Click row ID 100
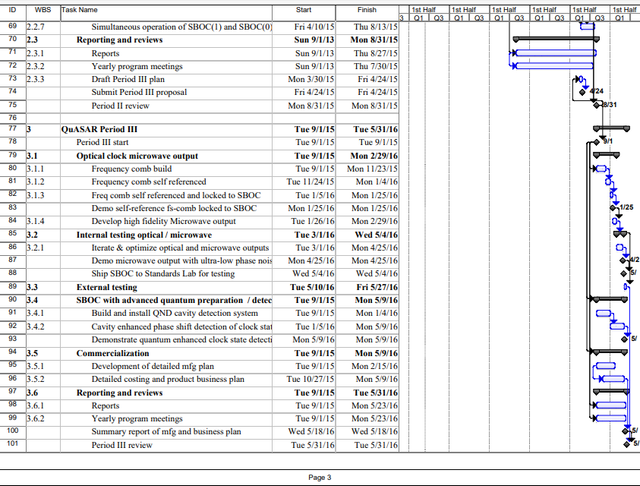This screenshot has width=640, height=486. pyautogui.click(x=13, y=431)
